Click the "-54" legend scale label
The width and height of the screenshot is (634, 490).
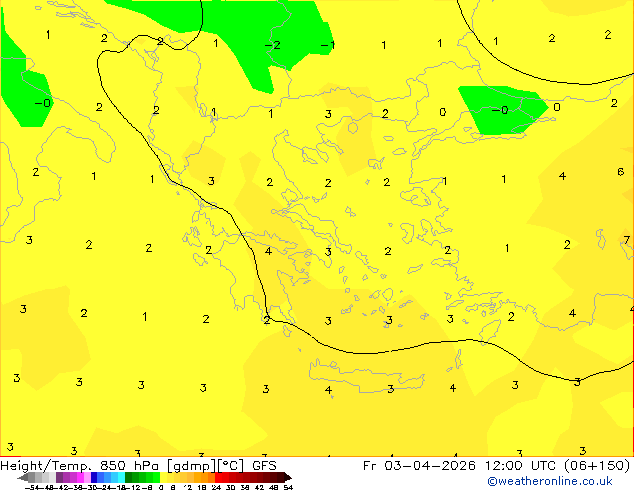32,487
